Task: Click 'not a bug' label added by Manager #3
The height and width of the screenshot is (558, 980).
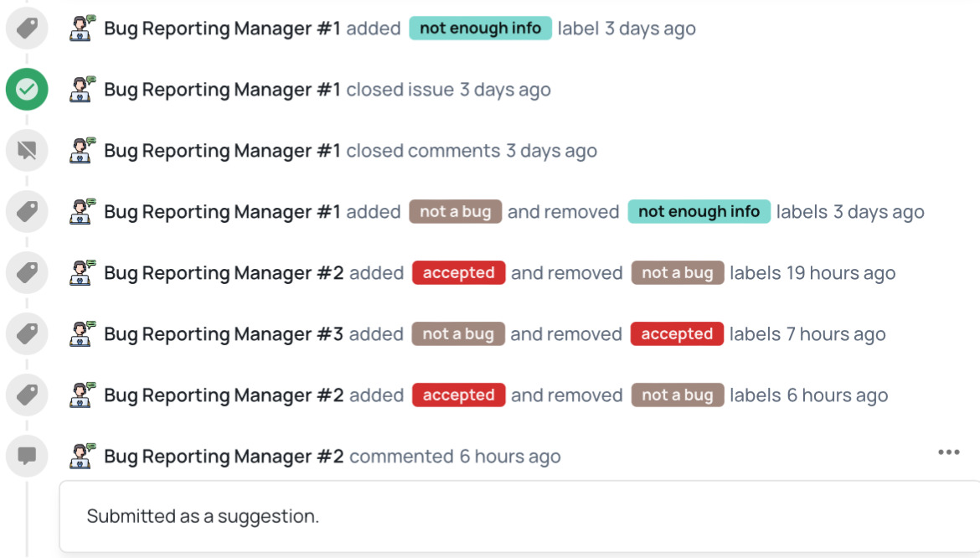Action: [x=458, y=334]
